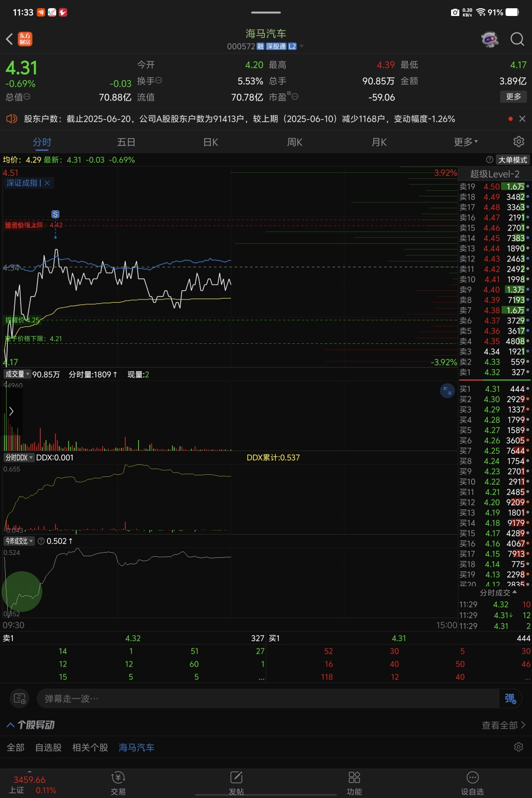Tap help icon next to 今昨成交比
The height and width of the screenshot is (798, 532).
[41, 541]
